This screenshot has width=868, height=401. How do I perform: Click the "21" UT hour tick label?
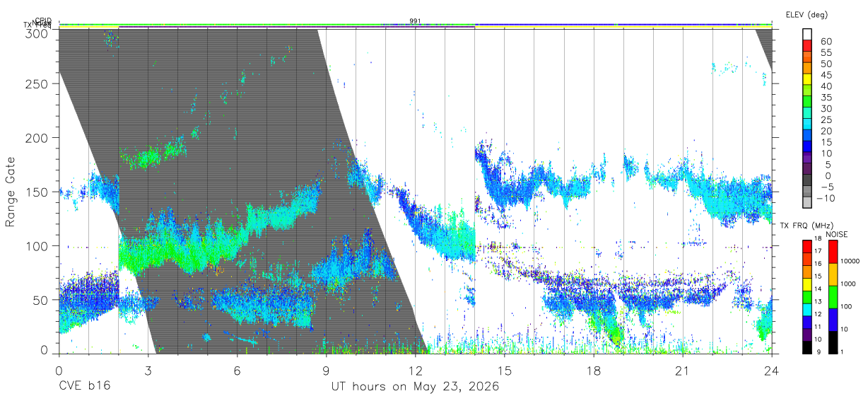coord(682,370)
